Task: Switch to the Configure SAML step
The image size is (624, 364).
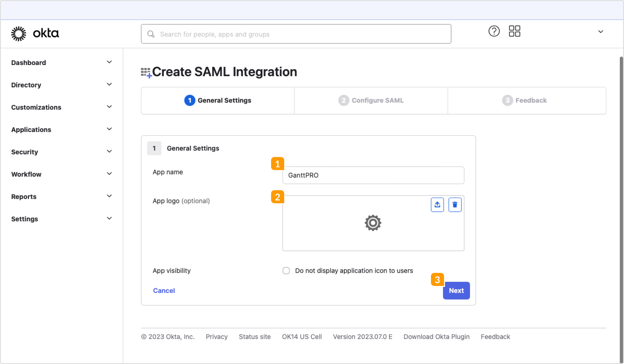Action: click(x=377, y=100)
